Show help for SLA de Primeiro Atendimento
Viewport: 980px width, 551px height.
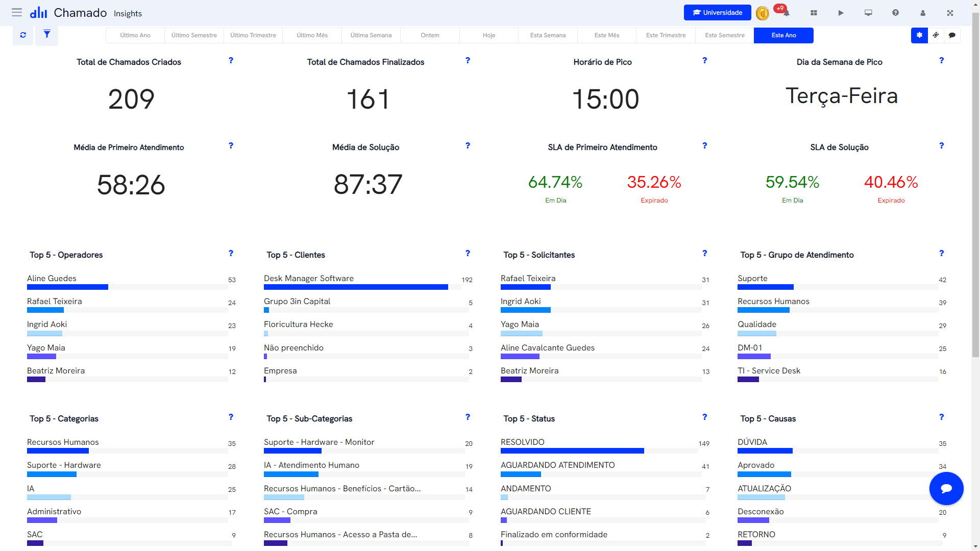pyautogui.click(x=704, y=145)
